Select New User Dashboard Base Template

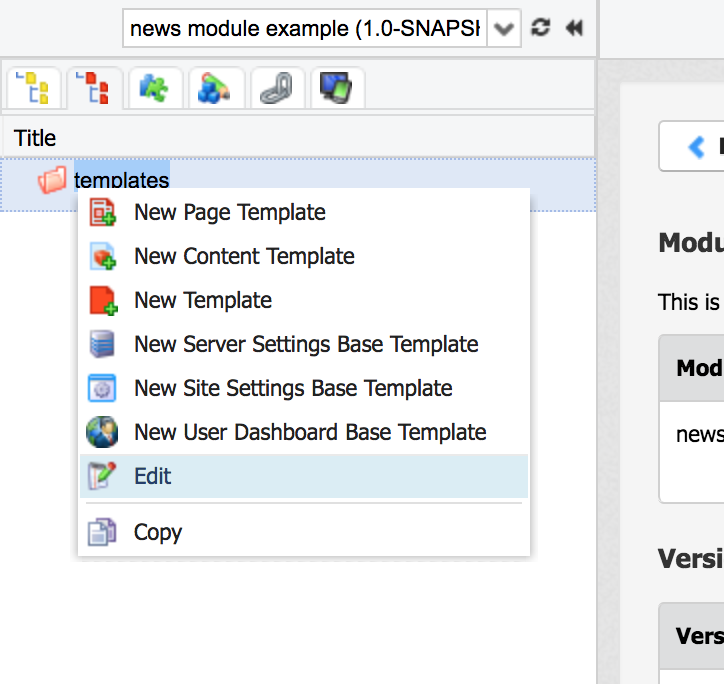pos(310,432)
